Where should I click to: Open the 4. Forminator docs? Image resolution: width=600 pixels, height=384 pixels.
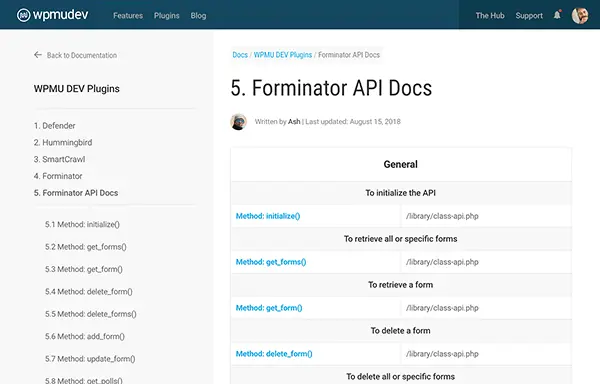[x=58, y=176]
